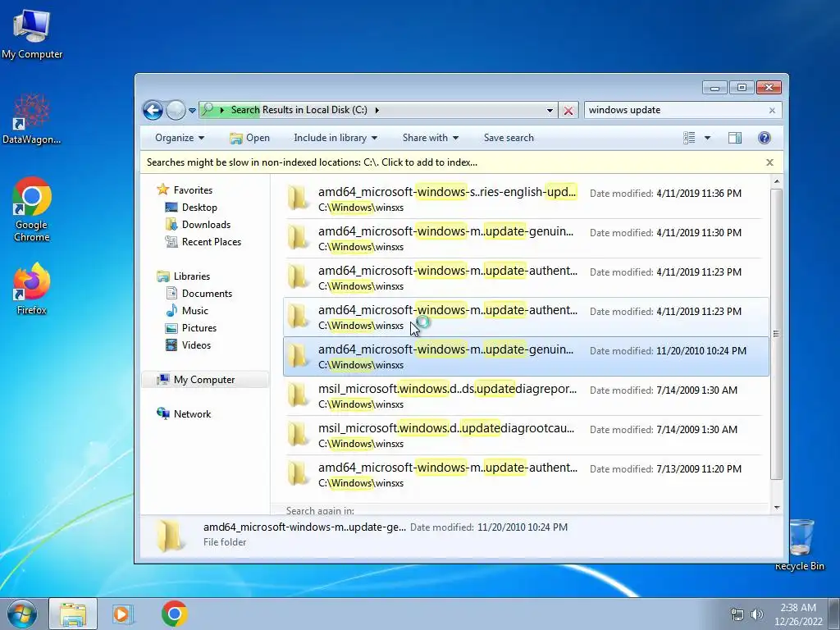Open the Include in library menu
This screenshot has height=630, width=840.
[x=336, y=138]
